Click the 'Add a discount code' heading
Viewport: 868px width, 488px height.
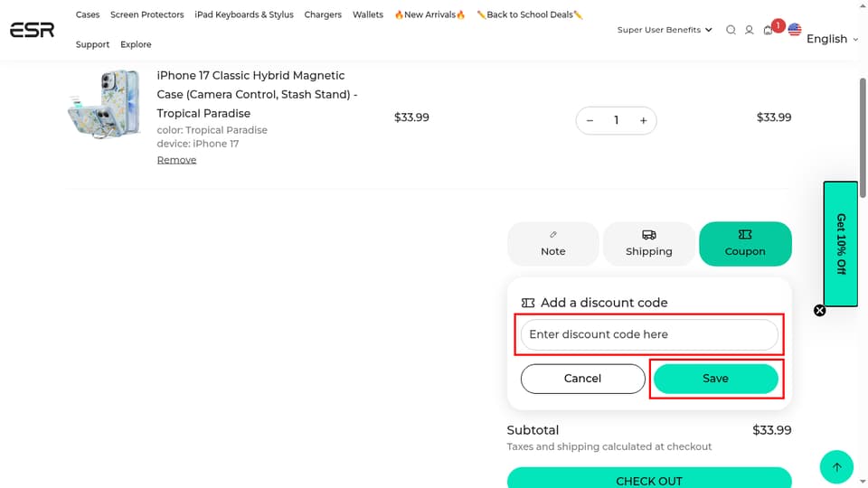tap(604, 303)
